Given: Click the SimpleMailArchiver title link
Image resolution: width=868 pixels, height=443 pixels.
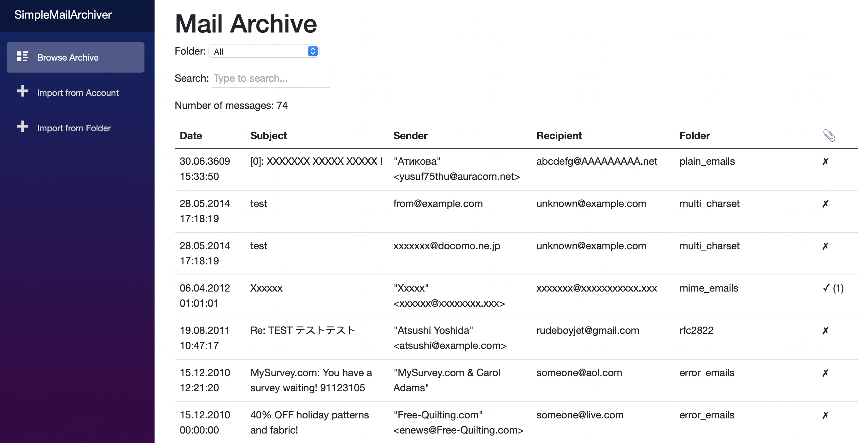Looking at the screenshot, I should [x=63, y=15].
